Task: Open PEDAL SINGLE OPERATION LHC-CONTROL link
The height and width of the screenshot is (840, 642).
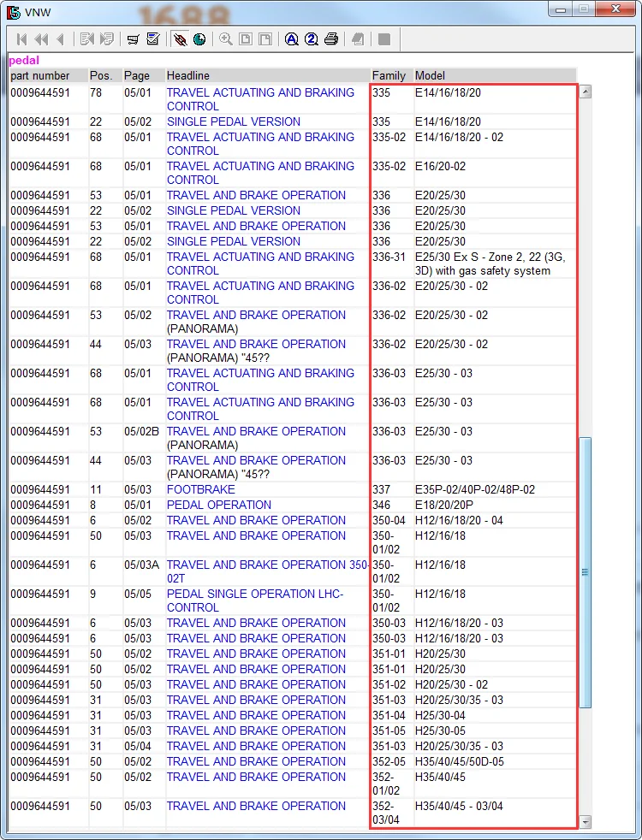Action: click(255, 601)
